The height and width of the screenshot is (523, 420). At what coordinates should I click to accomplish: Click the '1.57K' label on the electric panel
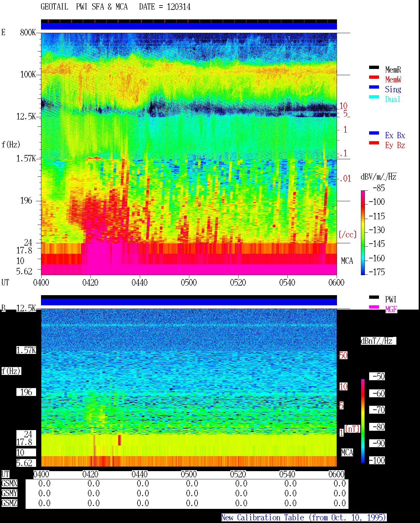[26, 158]
